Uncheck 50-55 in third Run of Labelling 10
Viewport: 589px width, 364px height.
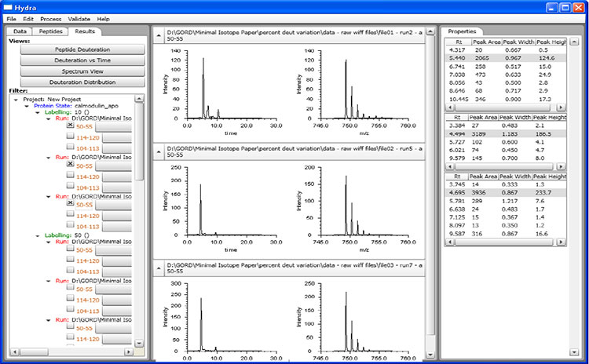coord(70,202)
